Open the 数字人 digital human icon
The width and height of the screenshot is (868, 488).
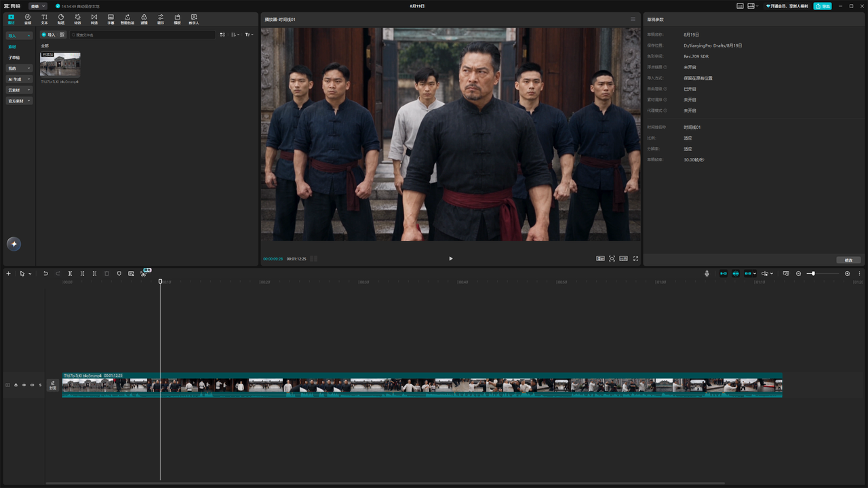coord(194,18)
